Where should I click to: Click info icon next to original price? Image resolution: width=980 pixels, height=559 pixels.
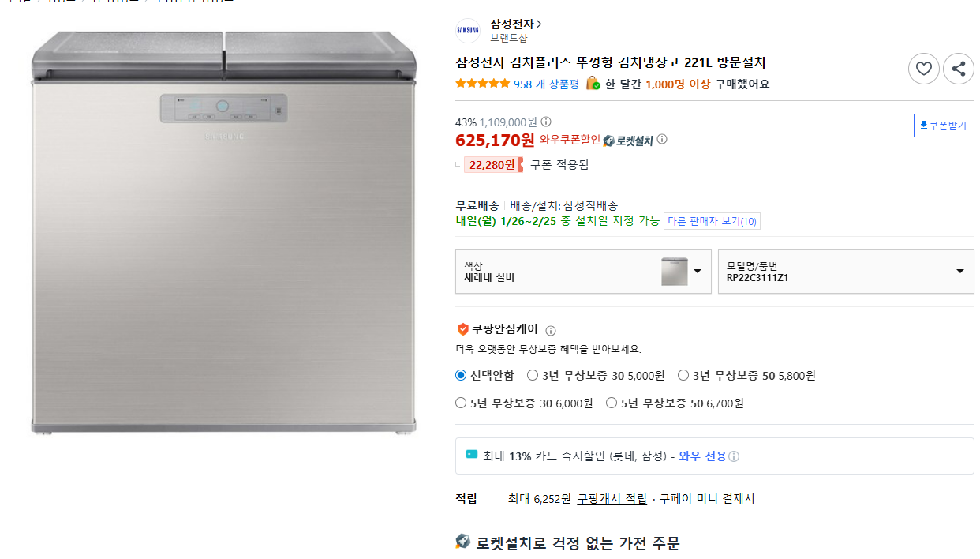coord(546,122)
